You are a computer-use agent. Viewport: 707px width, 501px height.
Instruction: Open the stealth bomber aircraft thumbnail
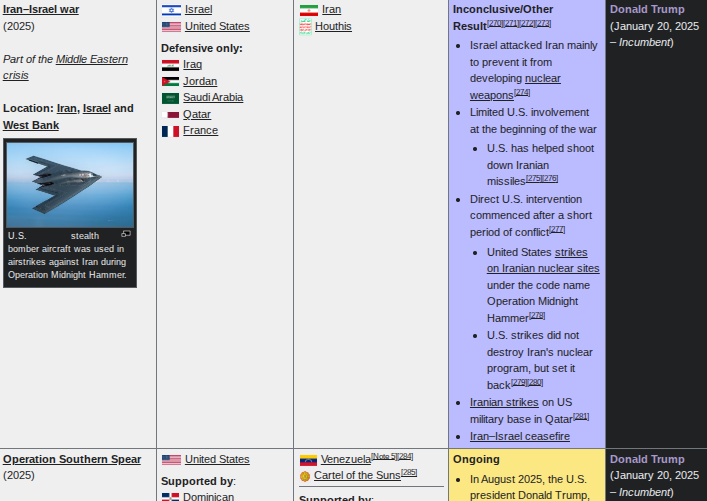pyautogui.click(x=70, y=185)
